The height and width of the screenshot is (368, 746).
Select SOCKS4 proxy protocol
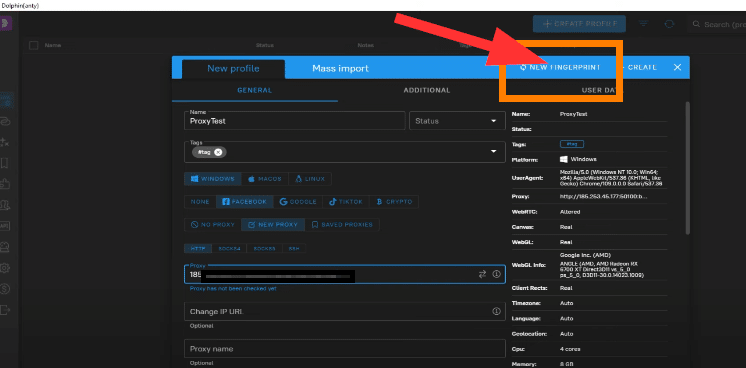tap(229, 249)
